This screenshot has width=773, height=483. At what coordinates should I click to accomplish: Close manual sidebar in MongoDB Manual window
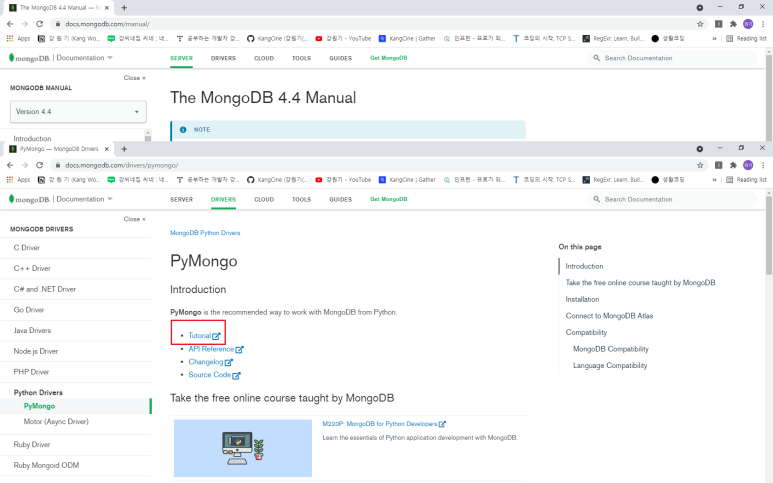[135, 77]
